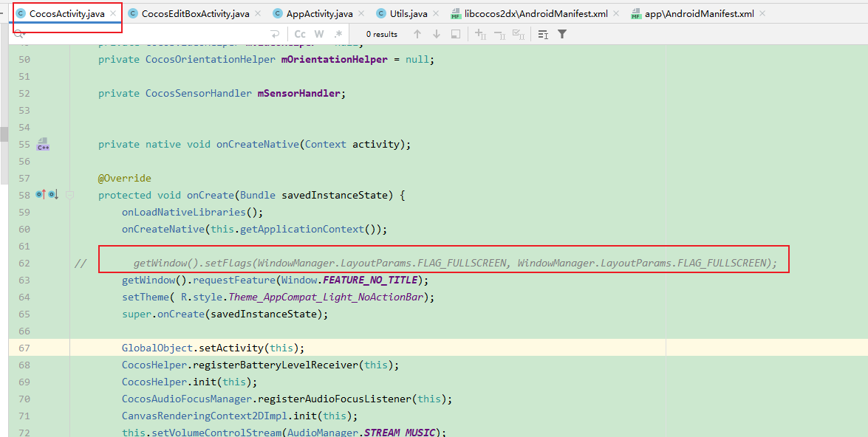868x437 pixels.
Task: Click the overrides-method gutter icon on line 58
Action: [x=41, y=195]
